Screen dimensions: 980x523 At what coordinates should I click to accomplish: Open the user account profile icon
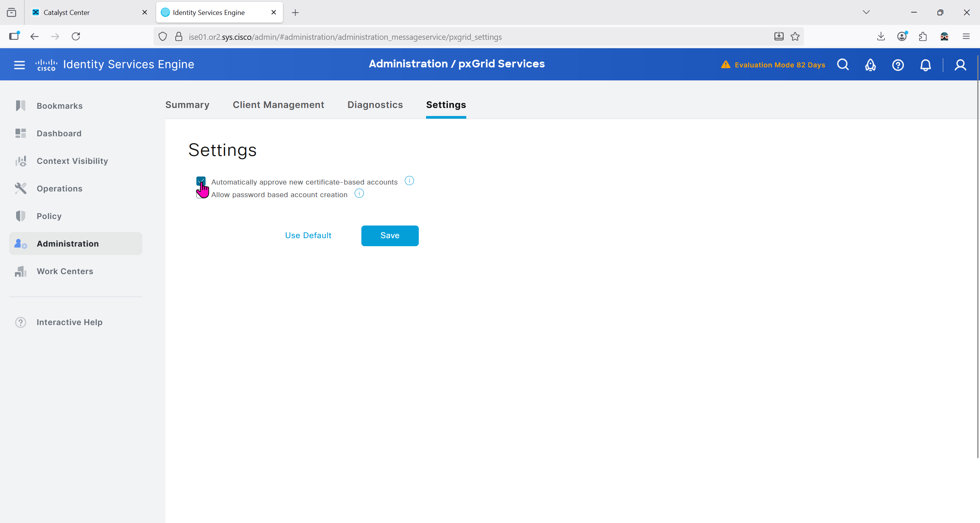pyautogui.click(x=960, y=65)
